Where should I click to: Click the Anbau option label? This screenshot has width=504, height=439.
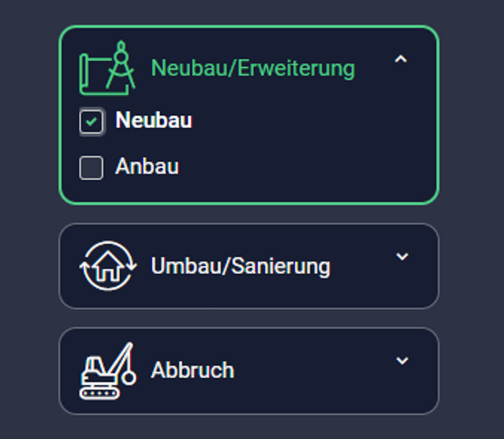pos(147,166)
